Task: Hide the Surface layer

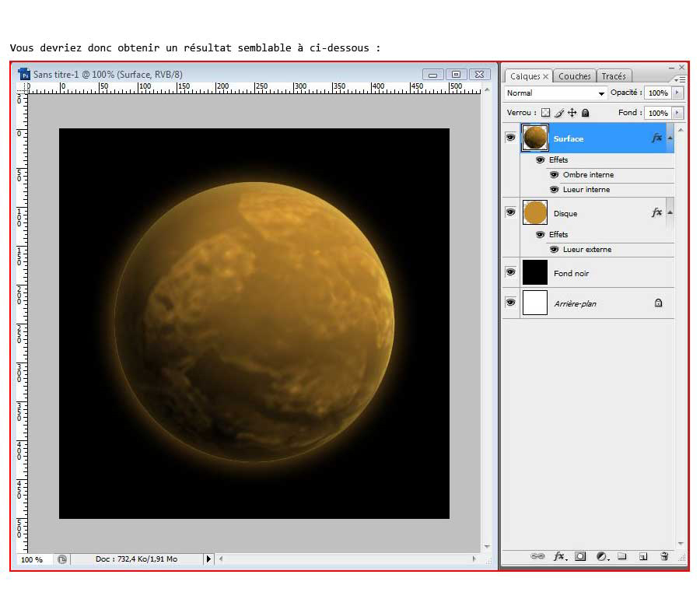Action: [x=511, y=138]
